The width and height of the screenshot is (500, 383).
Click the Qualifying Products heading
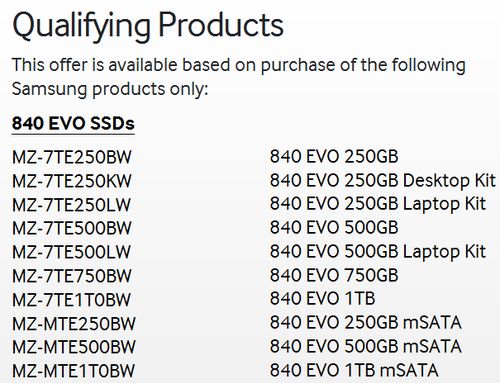point(148,27)
